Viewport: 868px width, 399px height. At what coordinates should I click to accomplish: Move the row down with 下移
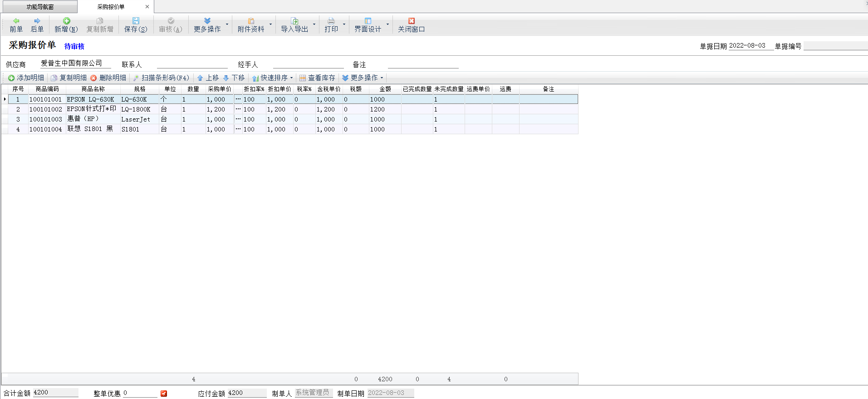tap(234, 78)
